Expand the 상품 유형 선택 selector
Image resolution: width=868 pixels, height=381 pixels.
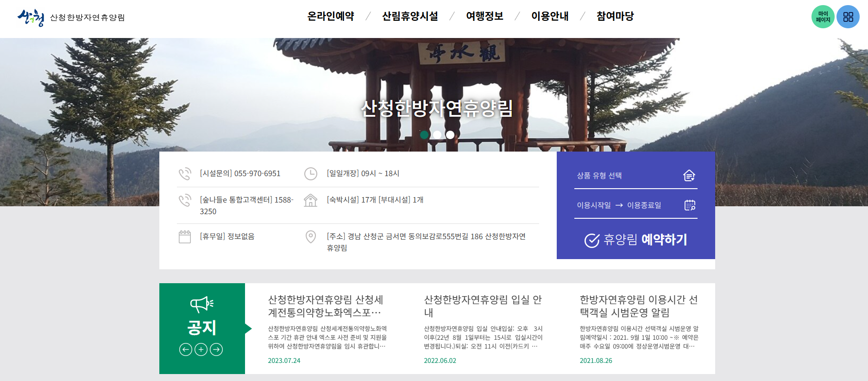coord(636,176)
